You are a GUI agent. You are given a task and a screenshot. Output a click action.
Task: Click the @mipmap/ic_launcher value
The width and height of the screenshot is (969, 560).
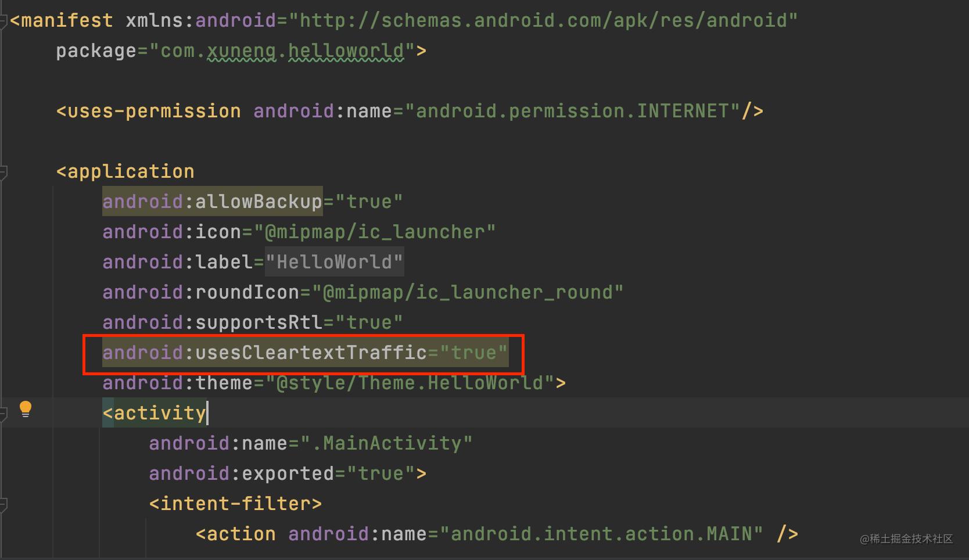pos(375,232)
